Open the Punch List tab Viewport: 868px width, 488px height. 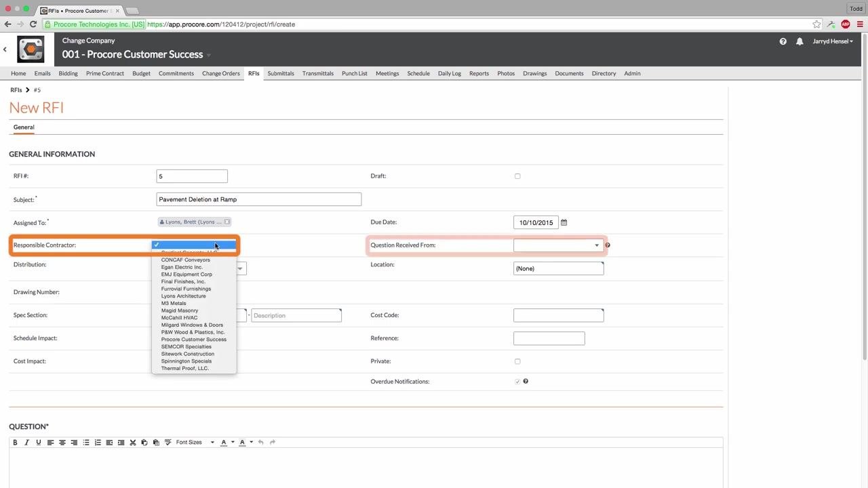click(x=355, y=73)
